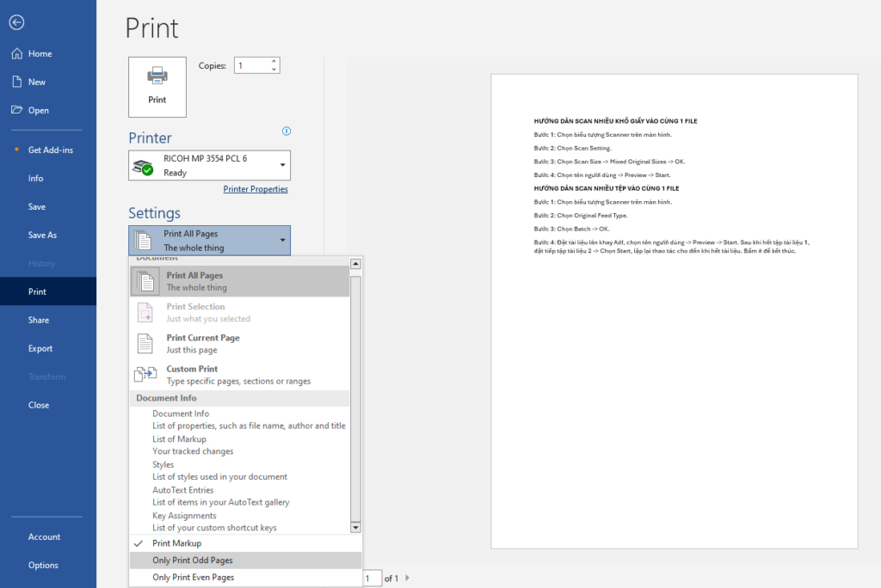881x588 pixels.
Task: Open Options at the sidebar bottom
Action: click(x=43, y=565)
